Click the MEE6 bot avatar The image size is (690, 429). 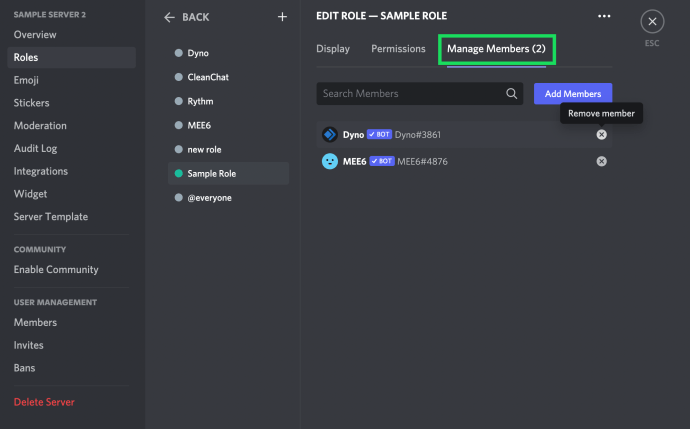coord(329,161)
